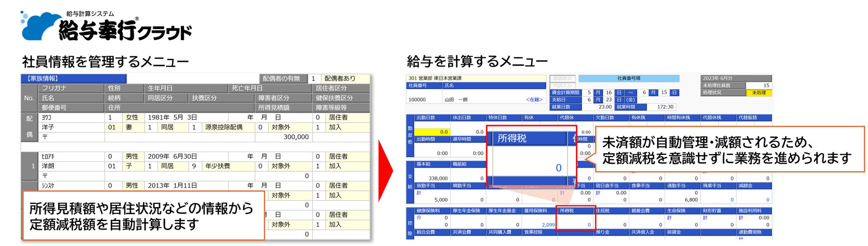
Task: Click the 障害等級等 column header
Action: coord(341,108)
